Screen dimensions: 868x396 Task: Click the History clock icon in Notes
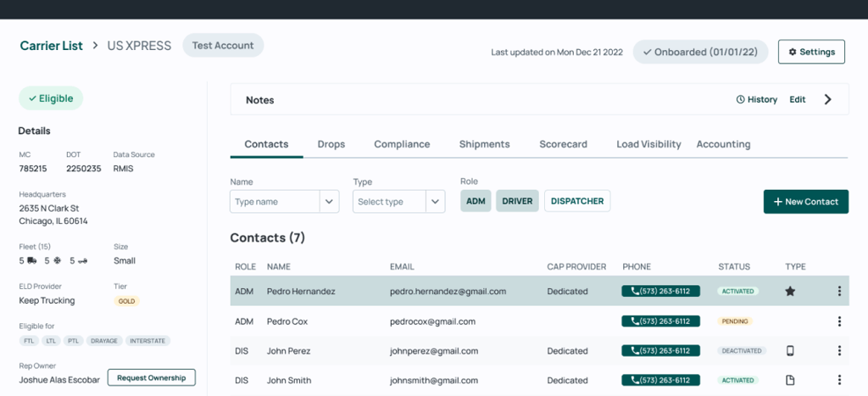(740, 100)
